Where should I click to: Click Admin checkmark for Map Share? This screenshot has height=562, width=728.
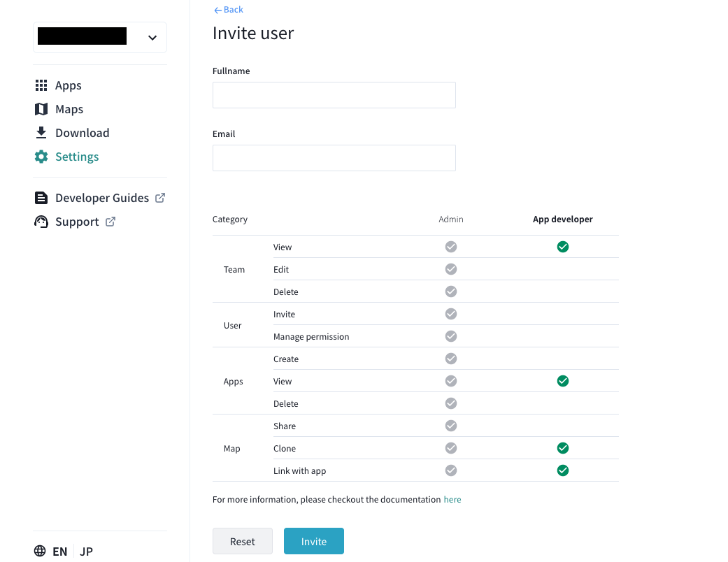(451, 426)
